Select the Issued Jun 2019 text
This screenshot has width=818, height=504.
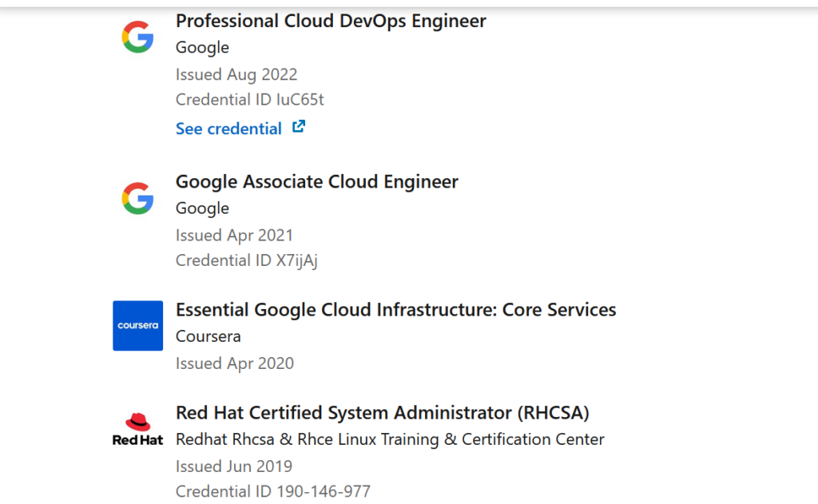pyautogui.click(x=234, y=466)
